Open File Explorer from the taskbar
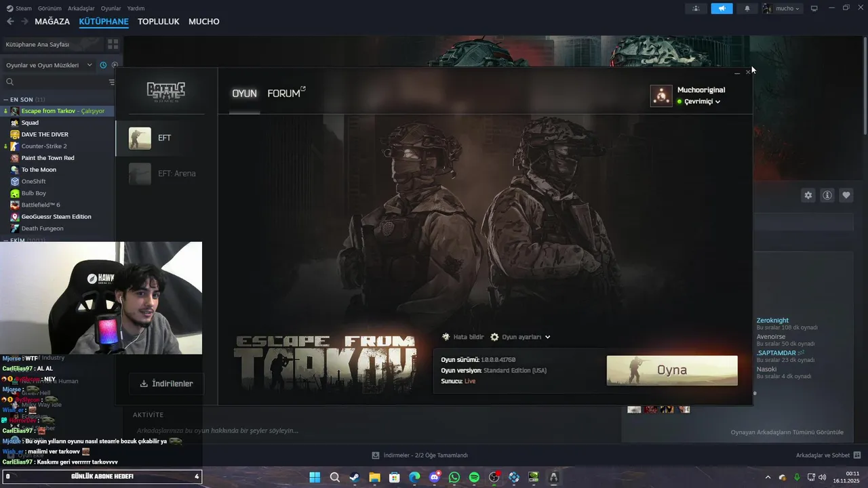Screen dimensions: 868x488 [374, 477]
